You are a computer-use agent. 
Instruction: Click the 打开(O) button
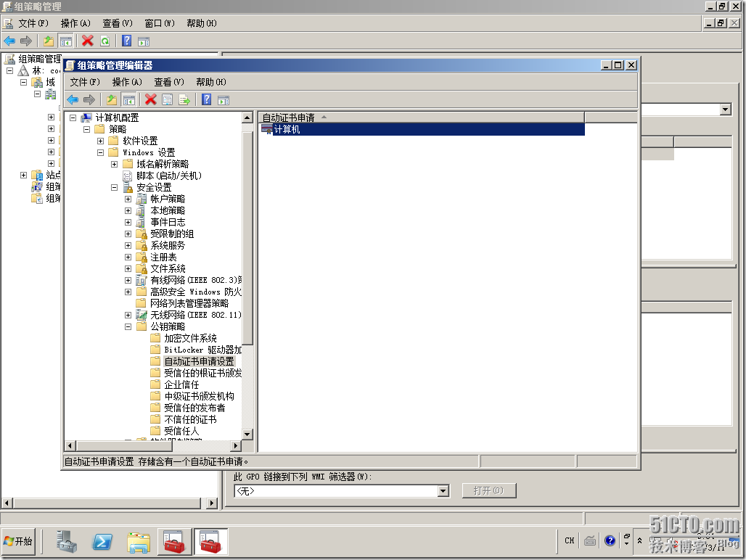click(488, 490)
